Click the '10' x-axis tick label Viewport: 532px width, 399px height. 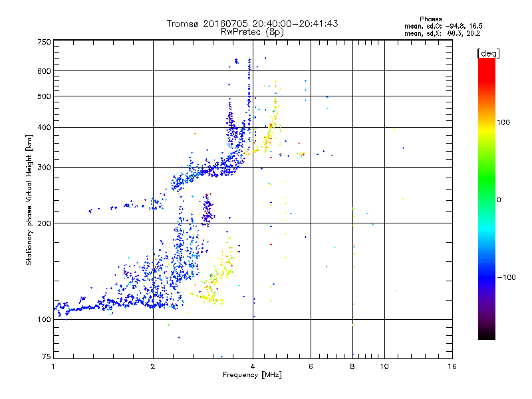point(384,366)
